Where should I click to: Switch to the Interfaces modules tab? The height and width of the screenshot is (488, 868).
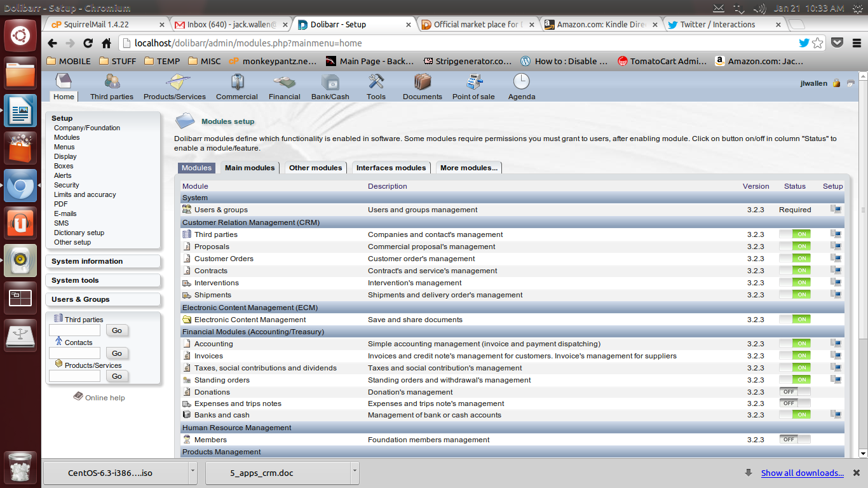point(391,167)
